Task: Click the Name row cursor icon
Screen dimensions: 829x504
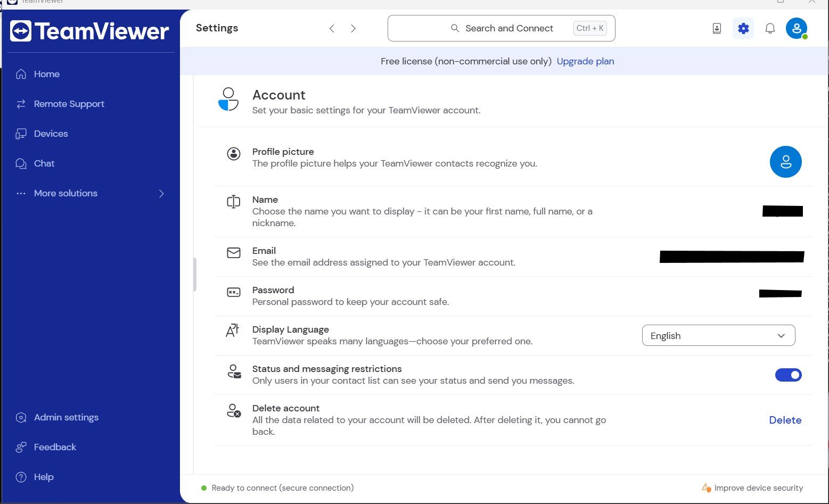Action: tap(234, 202)
